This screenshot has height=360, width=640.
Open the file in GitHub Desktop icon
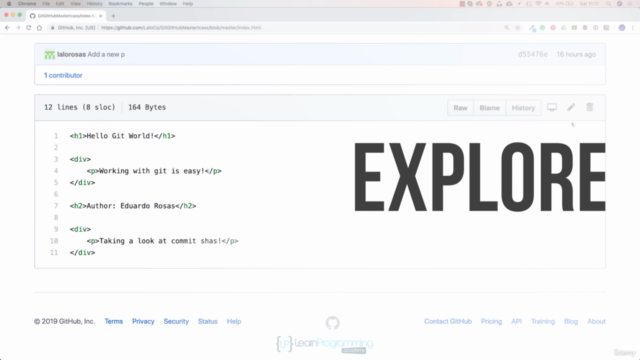552,107
